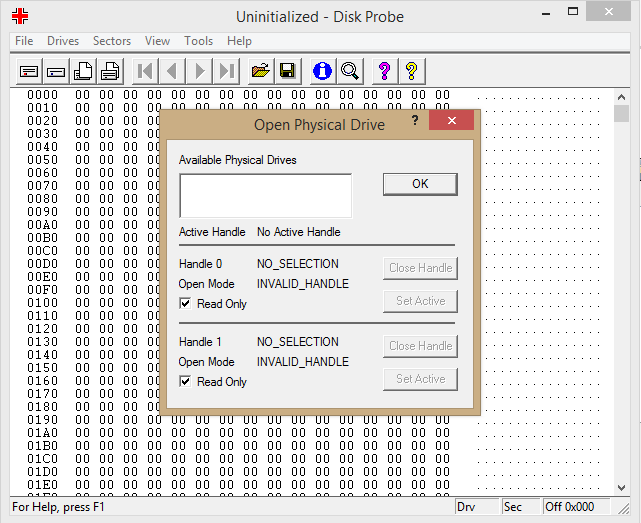Click the magnifier Search icon
This screenshot has height=523, width=641.
coord(350,72)
